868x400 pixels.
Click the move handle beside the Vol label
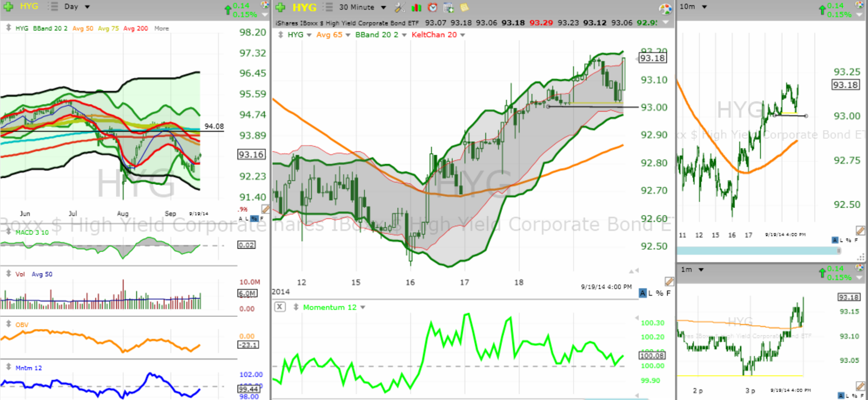point(9,274)
